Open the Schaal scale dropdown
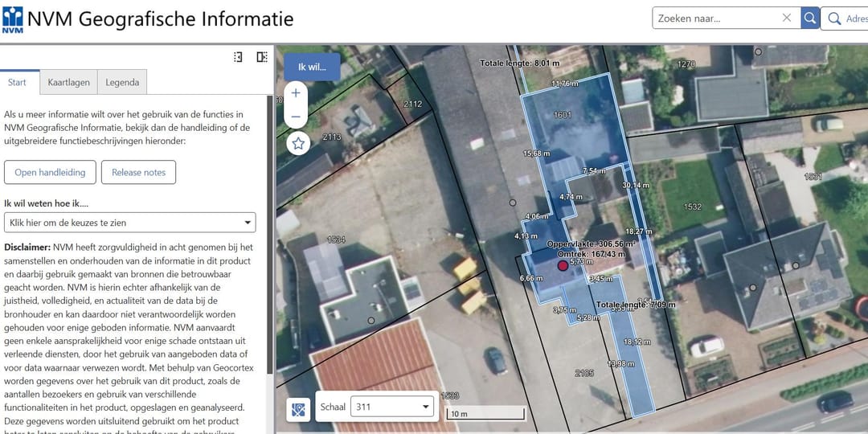 pos(393,407)
